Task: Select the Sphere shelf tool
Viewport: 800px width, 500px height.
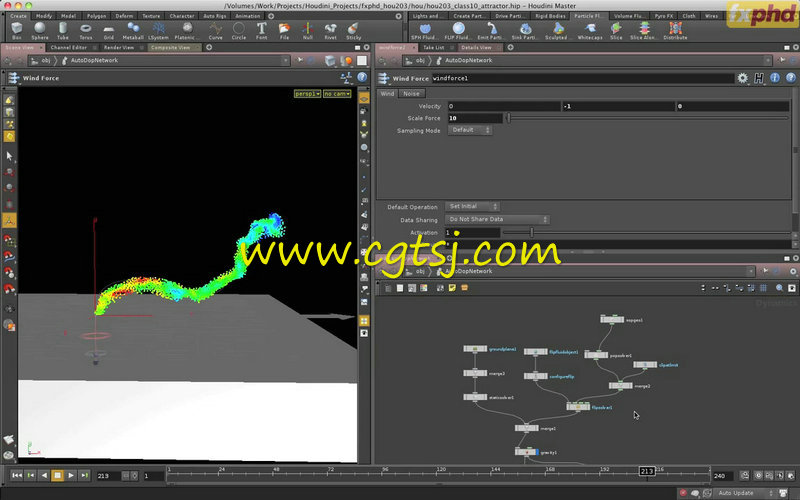Action: coord(40,30)
